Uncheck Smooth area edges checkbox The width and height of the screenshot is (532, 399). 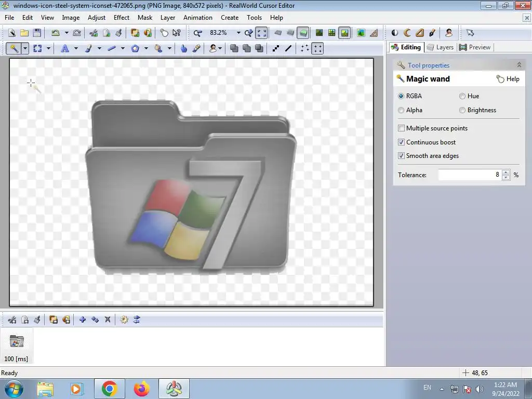401,156
